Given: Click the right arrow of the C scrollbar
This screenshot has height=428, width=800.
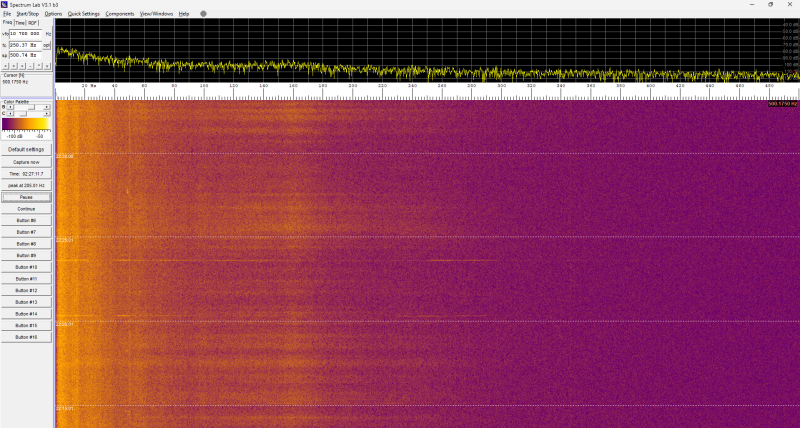Looking at the screenshot, I should [x=47, y=114].
